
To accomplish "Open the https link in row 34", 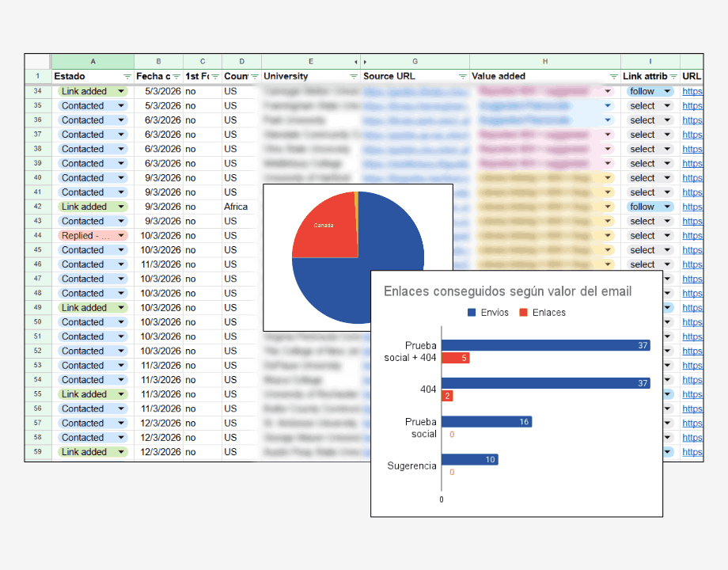I will click(x=692, y=92).
